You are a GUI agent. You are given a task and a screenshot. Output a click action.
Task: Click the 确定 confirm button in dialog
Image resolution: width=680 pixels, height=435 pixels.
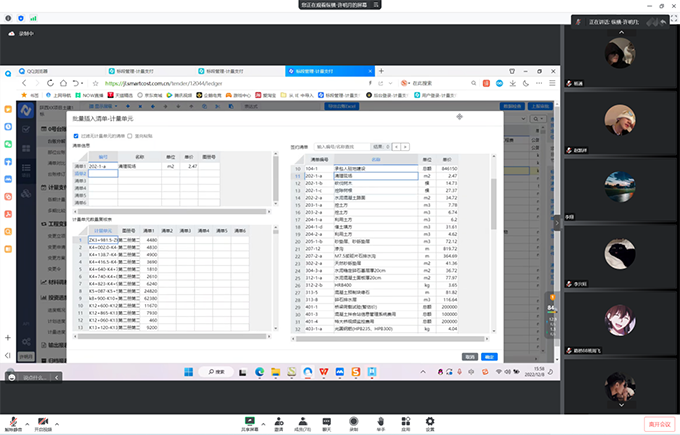click(489, 355)
